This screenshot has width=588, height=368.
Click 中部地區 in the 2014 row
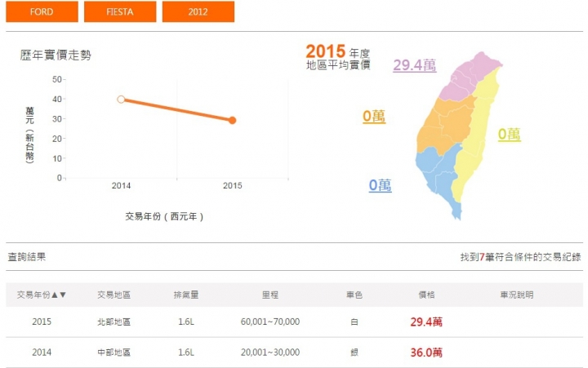point(114,352)
